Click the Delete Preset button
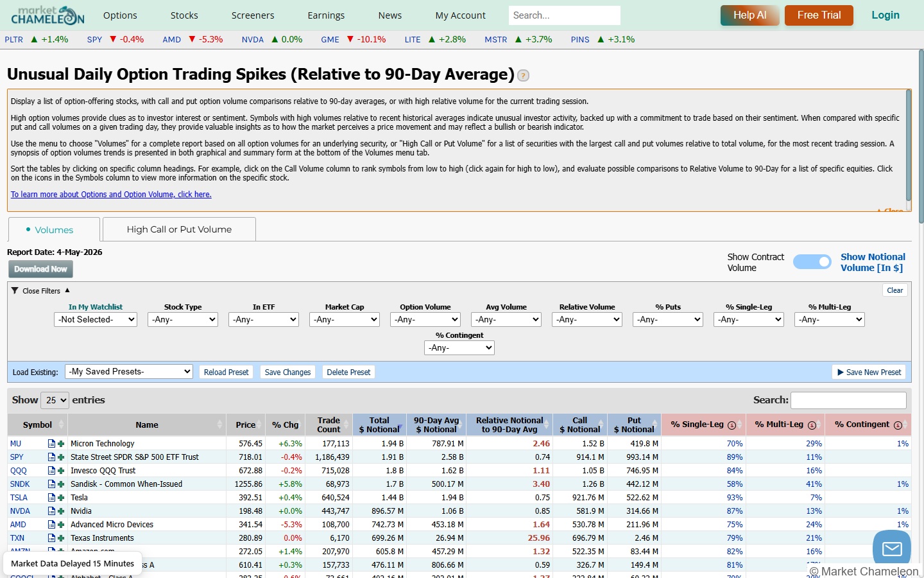This screenshot has height=578, width=924. [x=348, y=372]
